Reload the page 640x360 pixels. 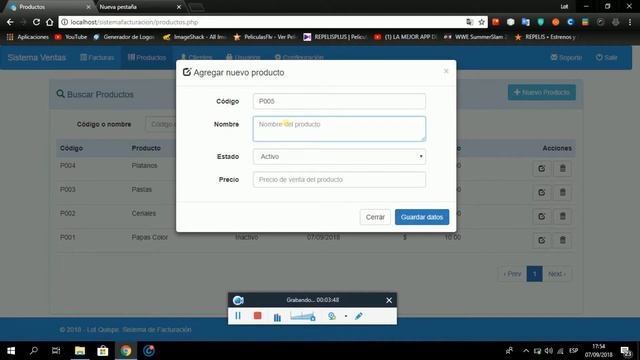coord(36,22)
